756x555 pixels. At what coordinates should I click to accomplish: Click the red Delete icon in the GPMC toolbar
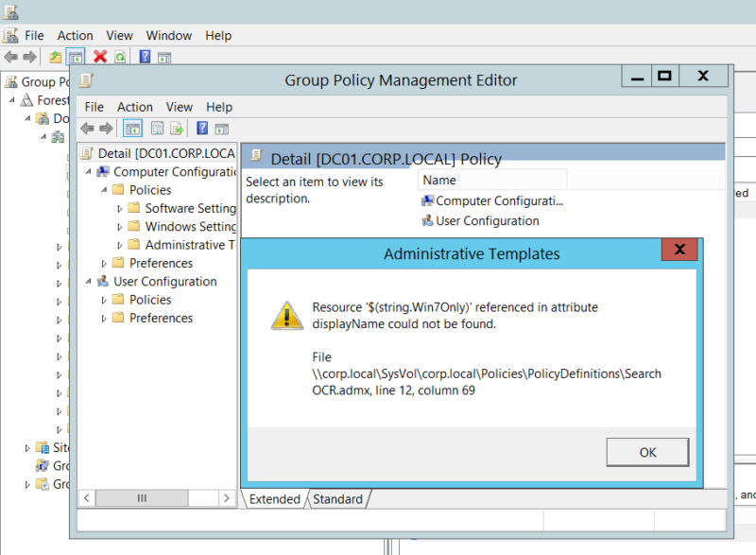click(98, 56)
